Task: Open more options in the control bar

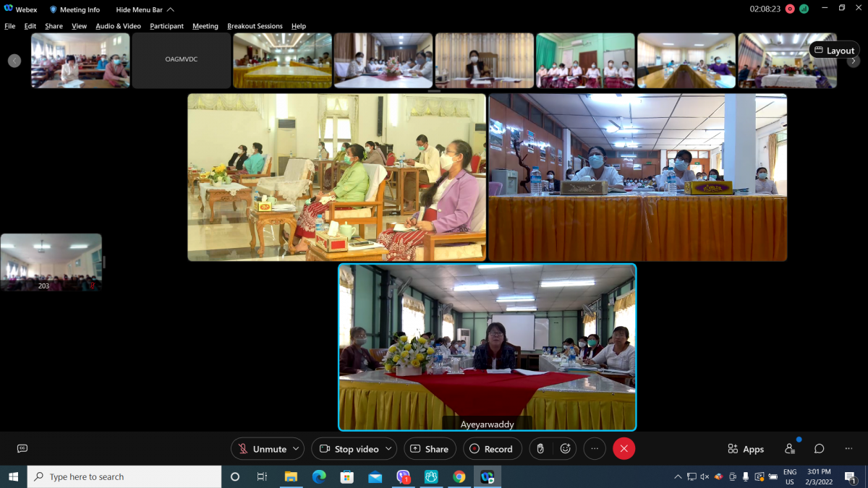Action: (x=595, y=449)
